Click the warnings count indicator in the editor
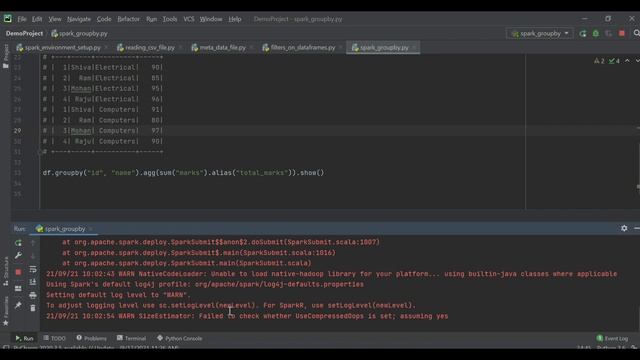Image resolution: width=640 pixels, height=360 pixels. coord(599,61)
